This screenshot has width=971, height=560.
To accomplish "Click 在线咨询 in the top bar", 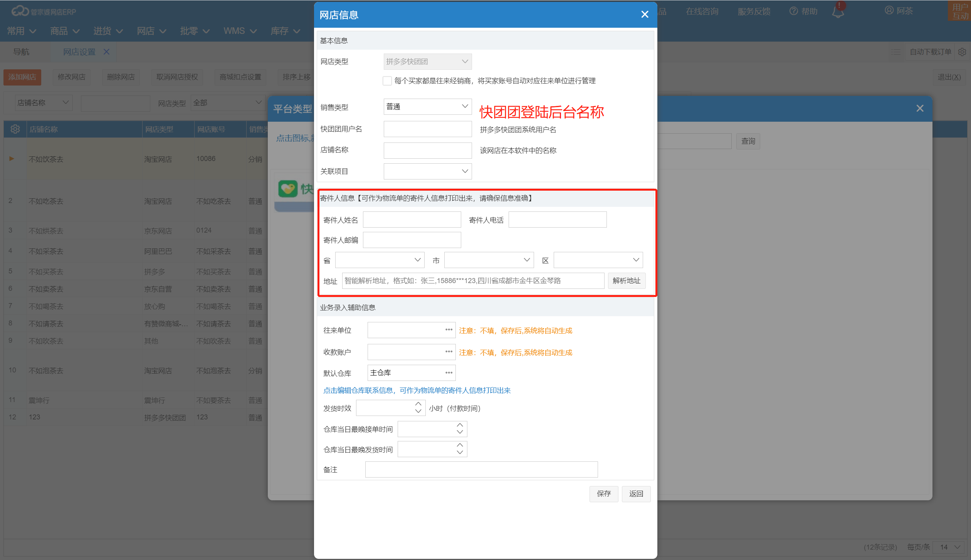I will pyautogui.click(x=702, y=11).
